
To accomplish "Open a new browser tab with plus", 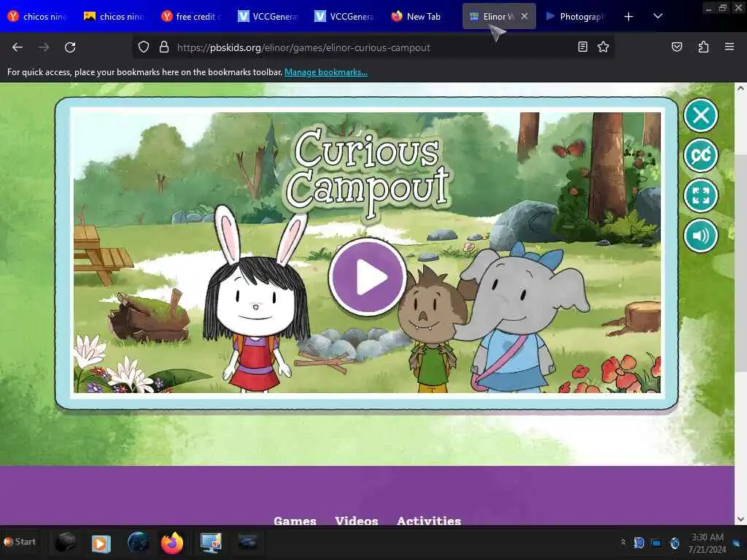I will tap(628, 16).
